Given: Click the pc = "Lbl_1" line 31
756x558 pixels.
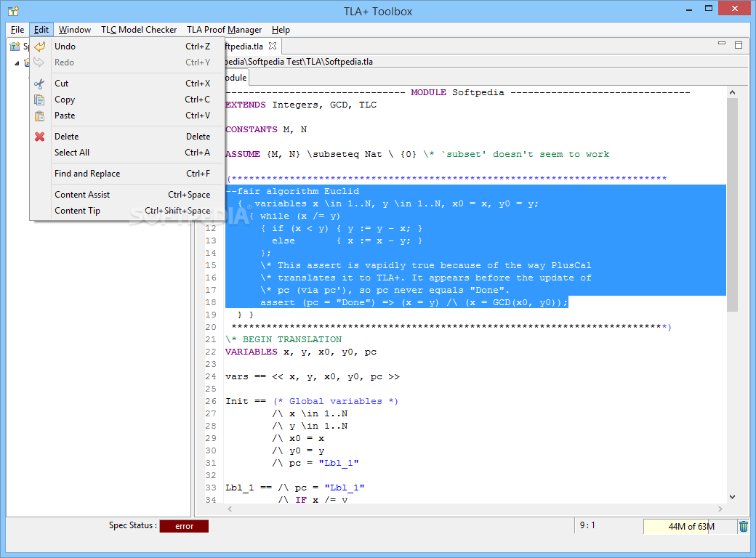Looking at the screenshot, I should pos(315,463).
